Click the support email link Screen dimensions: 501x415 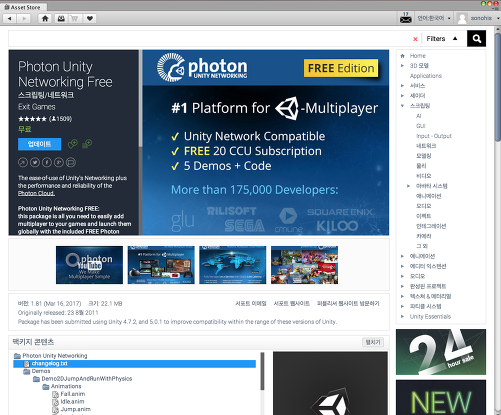point(251,303)
